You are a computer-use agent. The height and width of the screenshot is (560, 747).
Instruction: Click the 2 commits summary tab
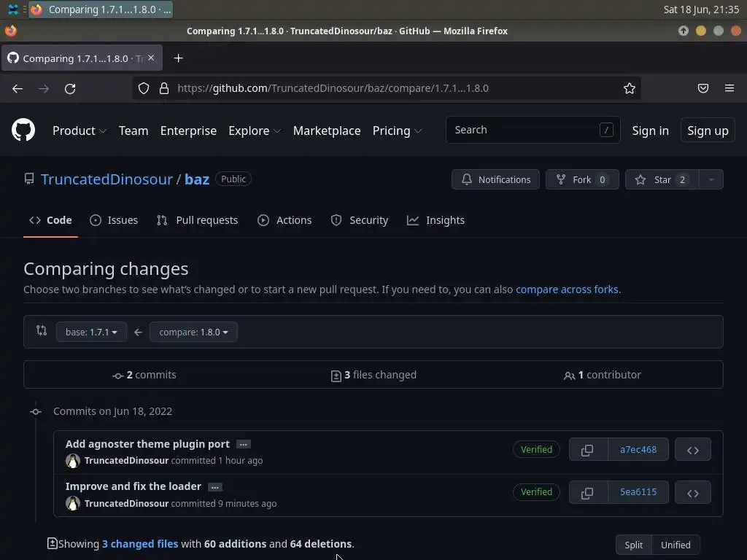click(x=144, y=375)
